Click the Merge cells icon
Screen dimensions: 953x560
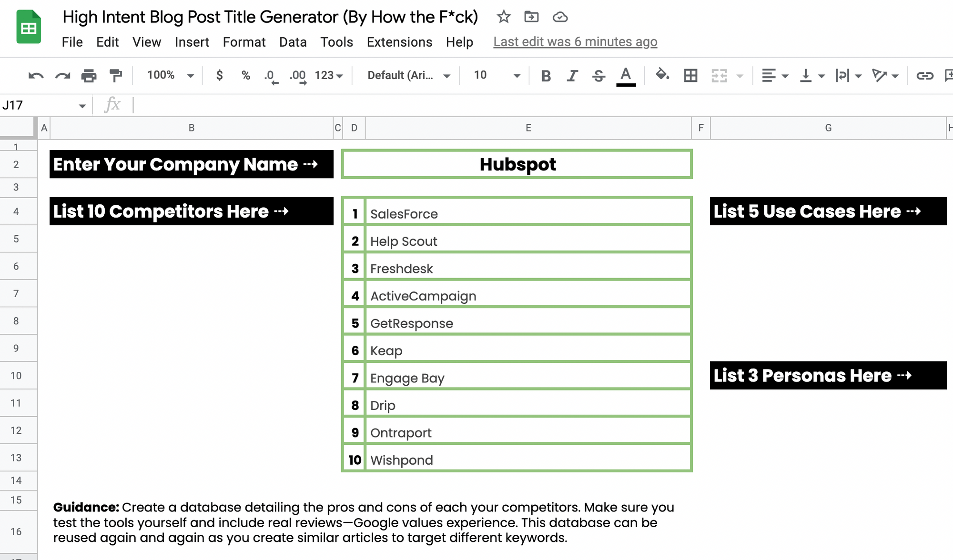tap(719, 75)
